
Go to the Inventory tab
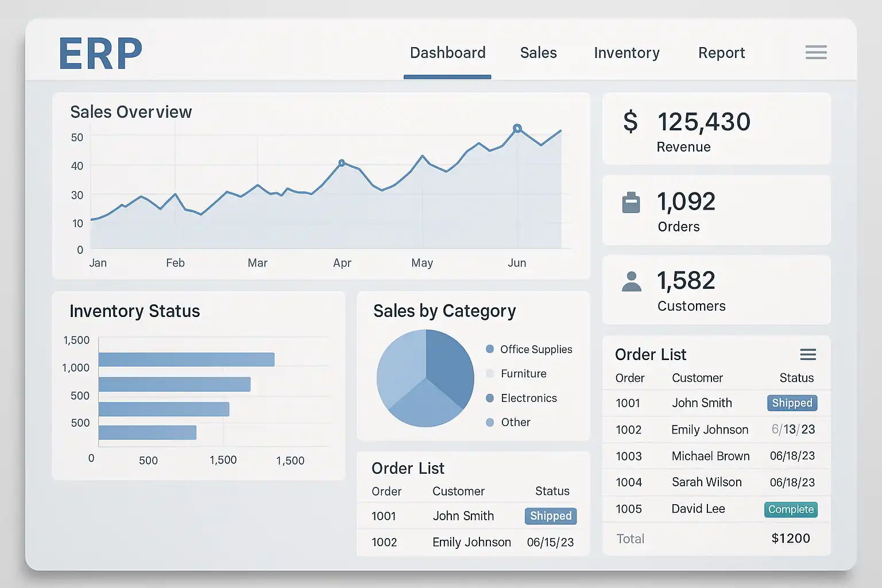[626, 53]
